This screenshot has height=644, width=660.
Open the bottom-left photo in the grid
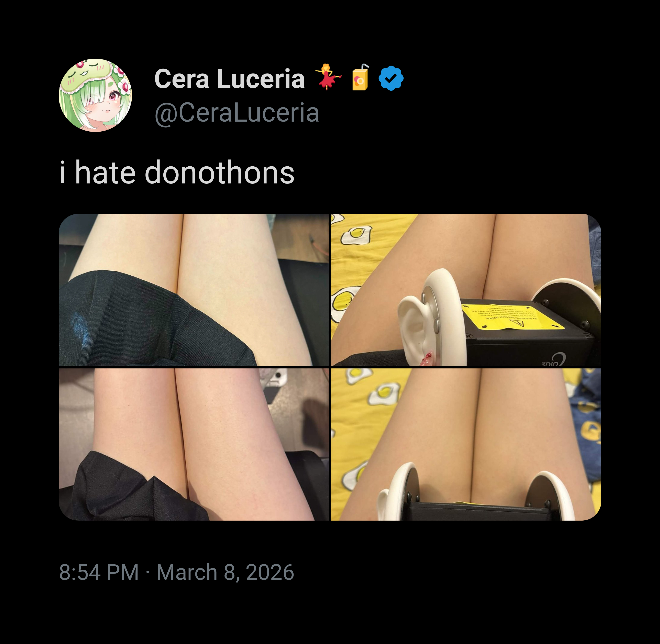pyautogui.click(x=194, y=444)
